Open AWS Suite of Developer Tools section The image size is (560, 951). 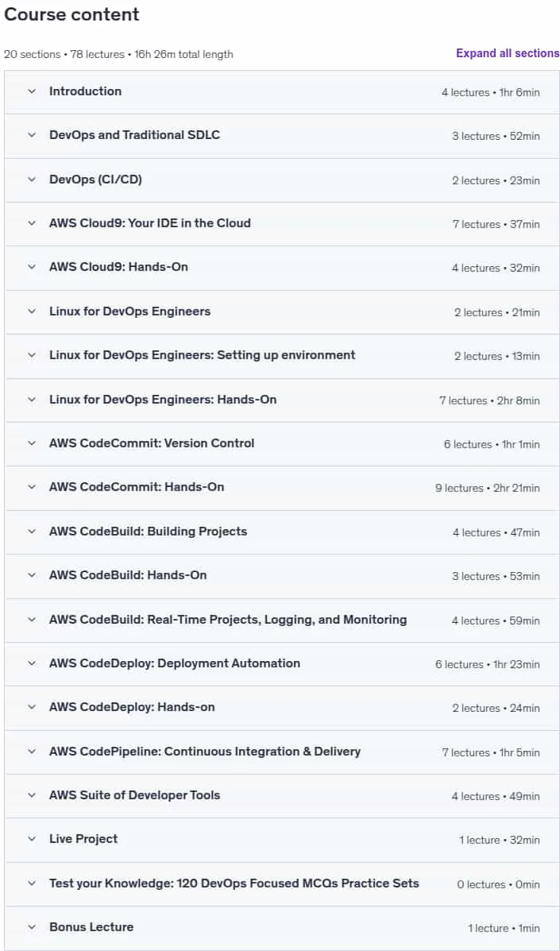point(282,795)
